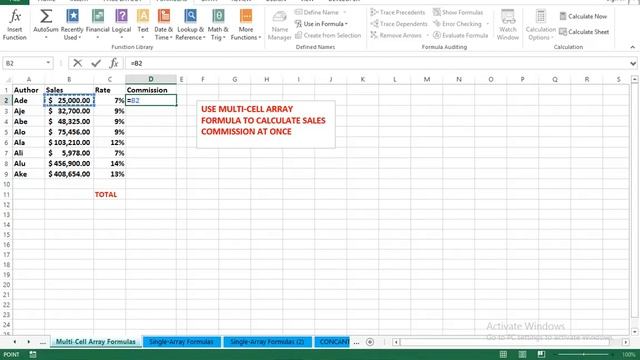
Task: Switch to Page Layout view in status bar
Action: 522,354
